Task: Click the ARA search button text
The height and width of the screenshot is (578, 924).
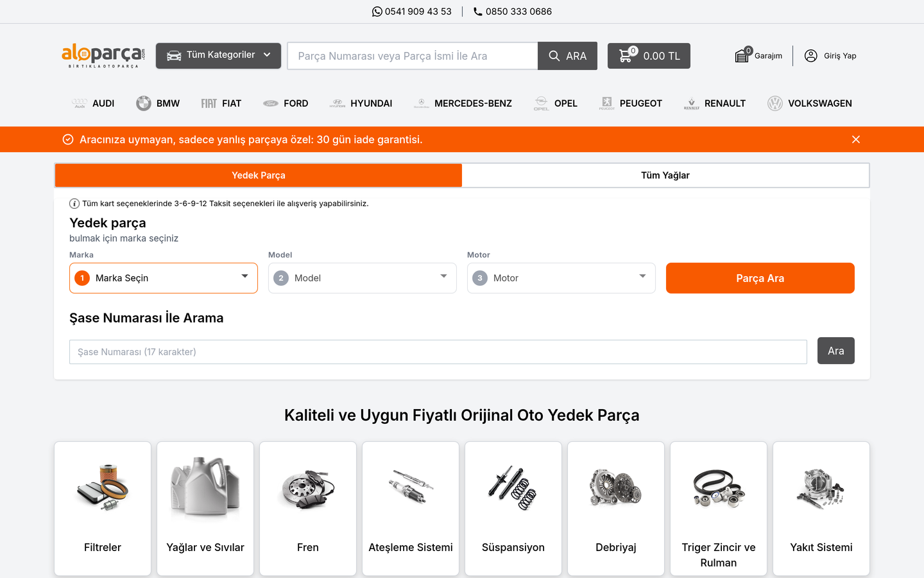Action: click(x=576, y=56)
